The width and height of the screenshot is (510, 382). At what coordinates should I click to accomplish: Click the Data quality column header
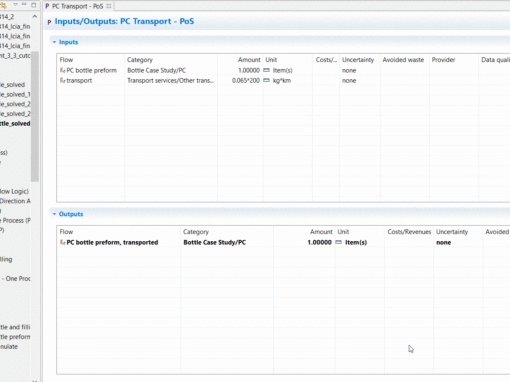tap(495, 60)
